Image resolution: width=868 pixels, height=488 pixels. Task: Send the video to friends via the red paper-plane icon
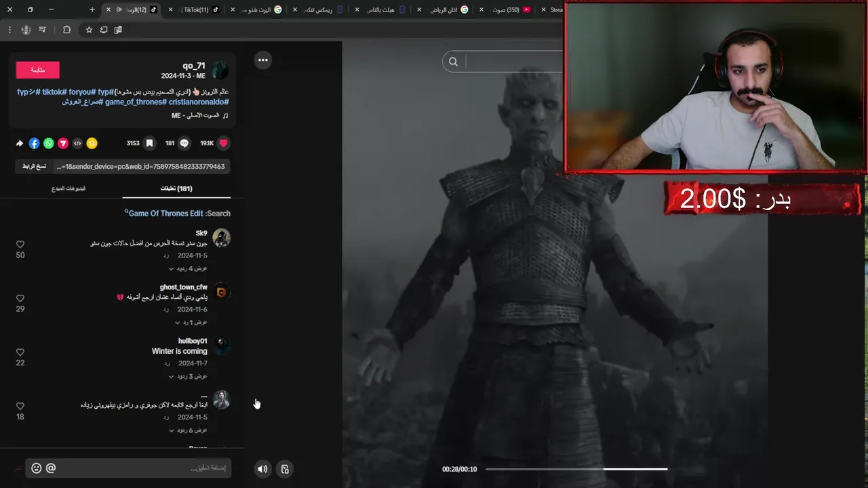(63, 143)
